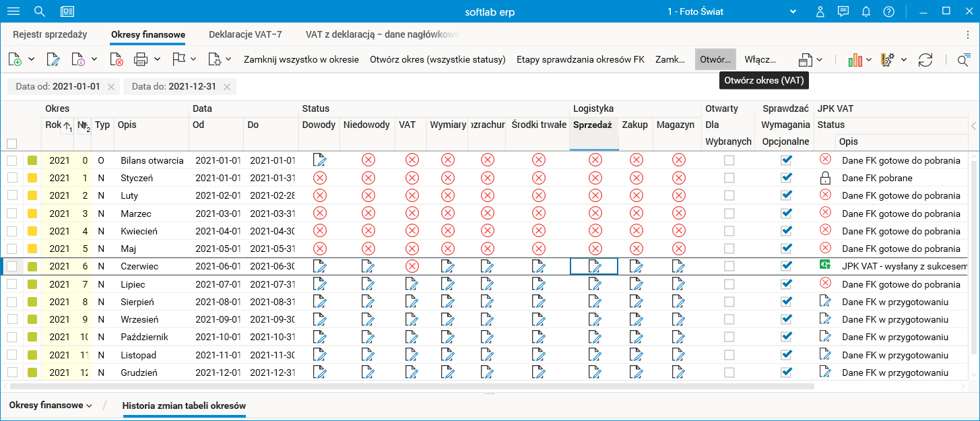The height and width of the screenshot is (421, 980).
Task: Expand the company selector dropdown for Foto Świat
Action: tap(793, 11)
